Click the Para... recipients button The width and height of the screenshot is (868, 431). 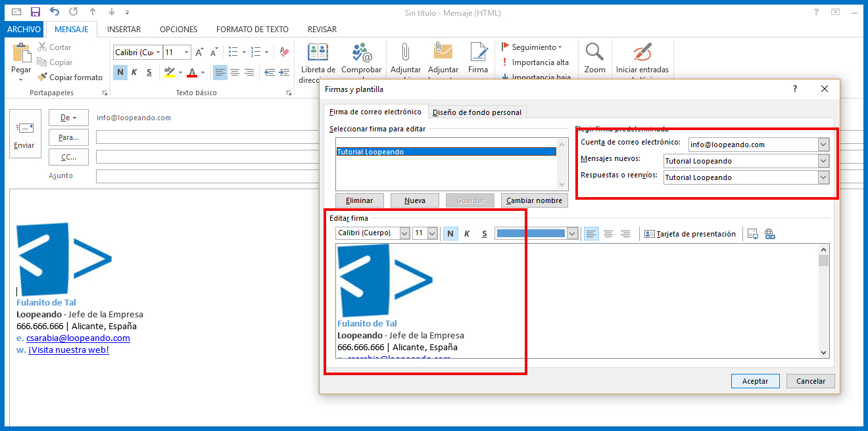click(x=68, y=137)
